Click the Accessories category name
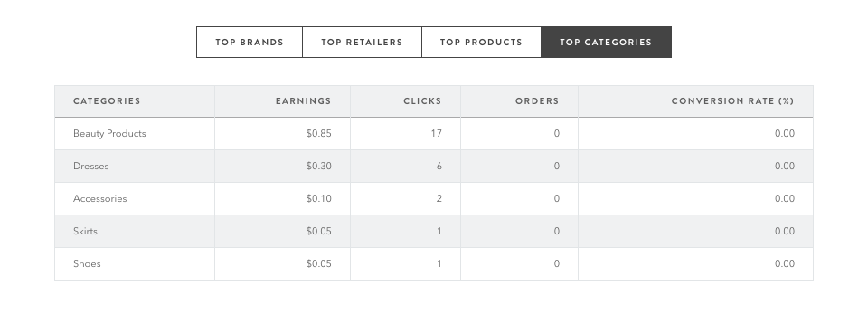The height and width of the screenshot is (334, 868). point(99,198)
